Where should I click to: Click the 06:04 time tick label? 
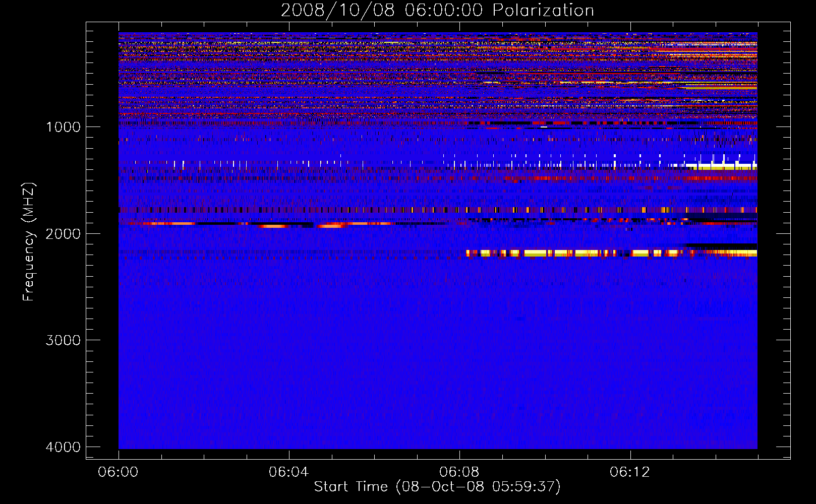pos(288,472)
